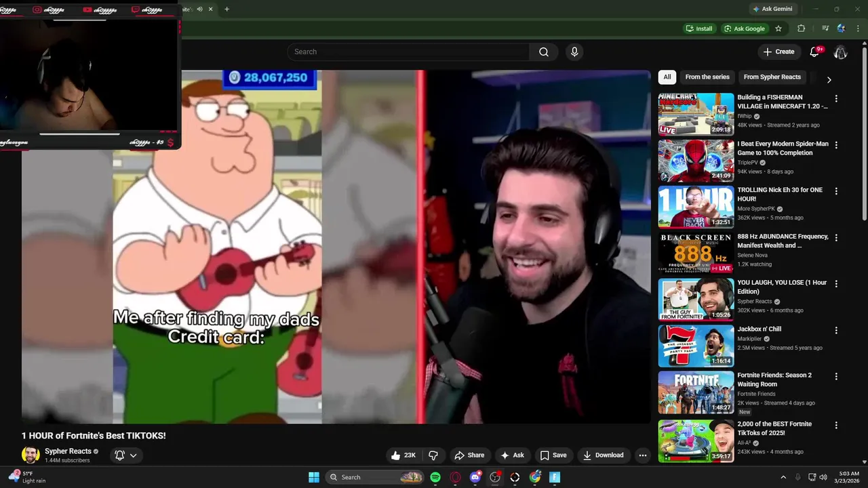Open options for 2,000 BEST Fortnite TikToks video

[836, 425]
